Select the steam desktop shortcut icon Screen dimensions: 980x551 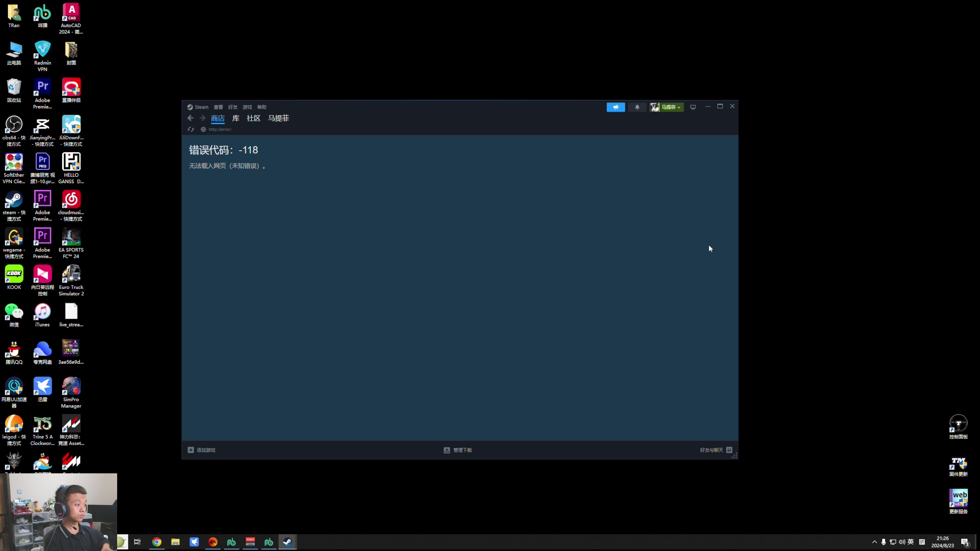click(14, 206)
